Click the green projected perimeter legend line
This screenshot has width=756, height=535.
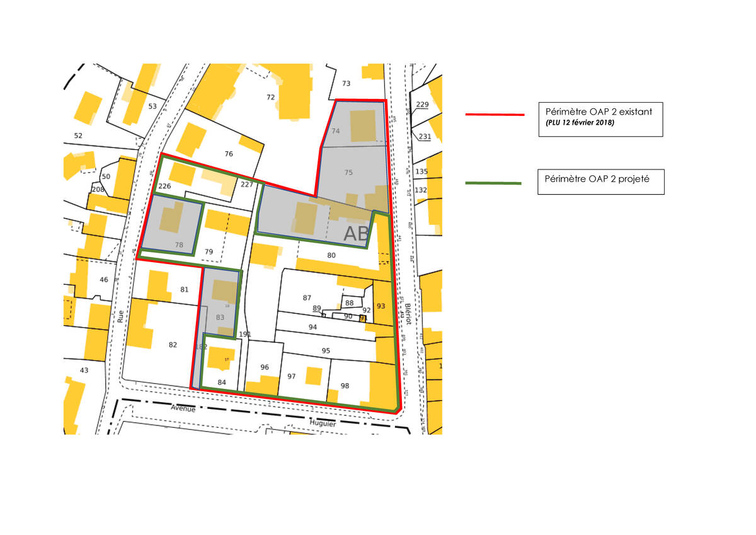coord(493,183)
